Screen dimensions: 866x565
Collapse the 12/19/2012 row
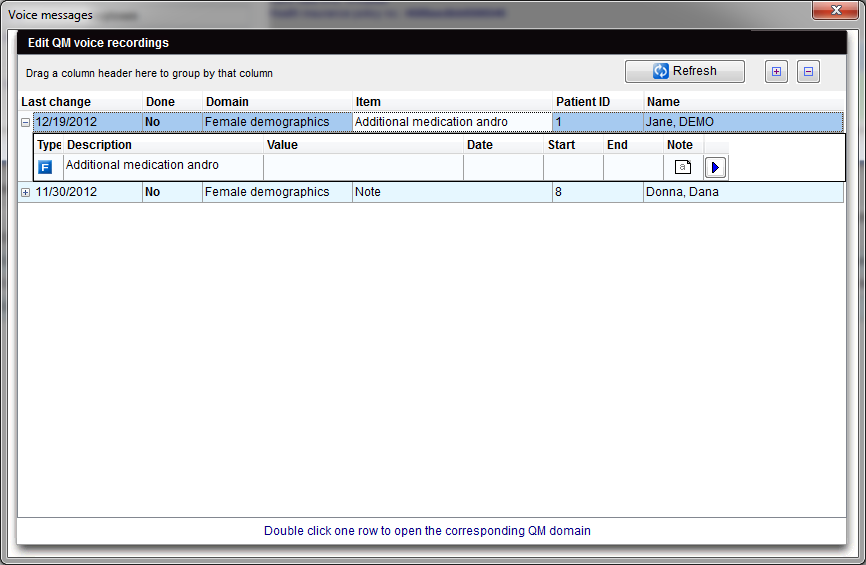pyautogui.click(x=25, y=123)
